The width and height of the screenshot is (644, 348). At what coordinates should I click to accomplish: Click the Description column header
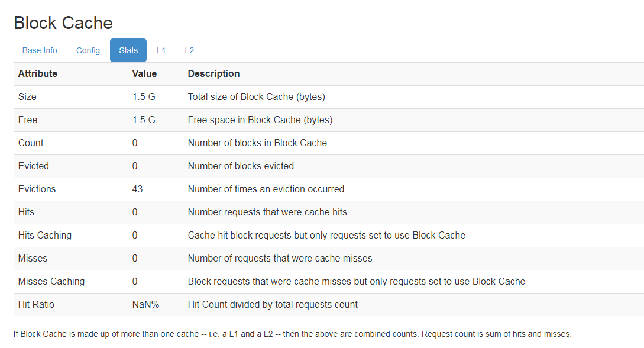(213, 74)
